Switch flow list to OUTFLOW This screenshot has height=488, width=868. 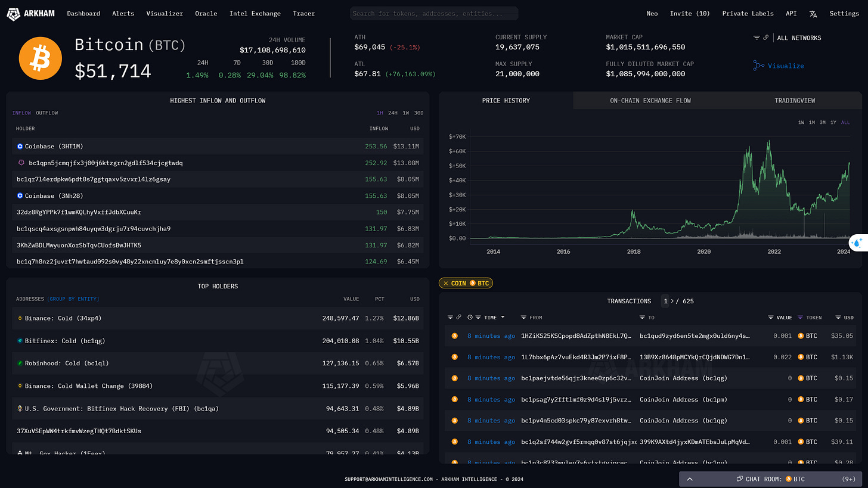(47, 113)
